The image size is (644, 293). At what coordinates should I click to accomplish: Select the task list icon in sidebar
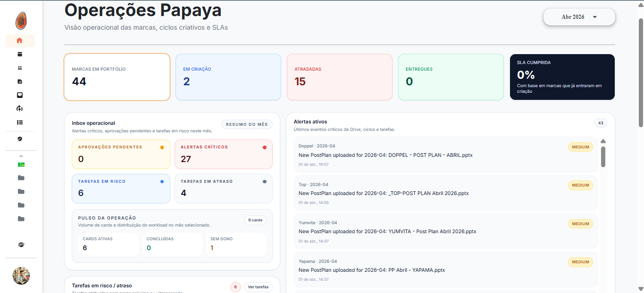(x=20, y=122)
